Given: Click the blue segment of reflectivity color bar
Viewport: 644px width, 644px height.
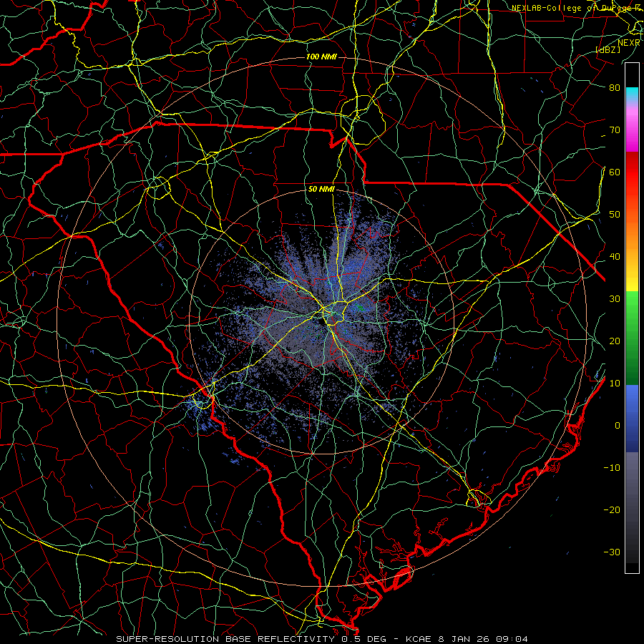Looking at the screenshot, I should tap(632, 418).
